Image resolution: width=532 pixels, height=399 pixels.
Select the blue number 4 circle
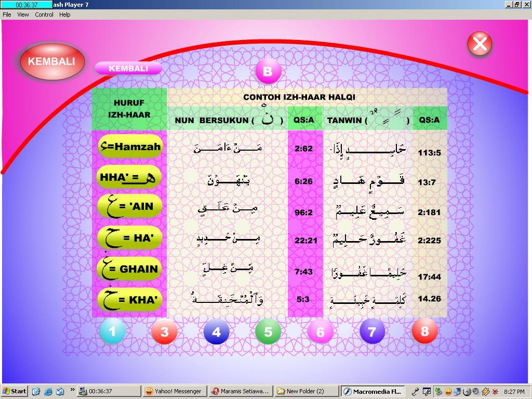[217, 331]
